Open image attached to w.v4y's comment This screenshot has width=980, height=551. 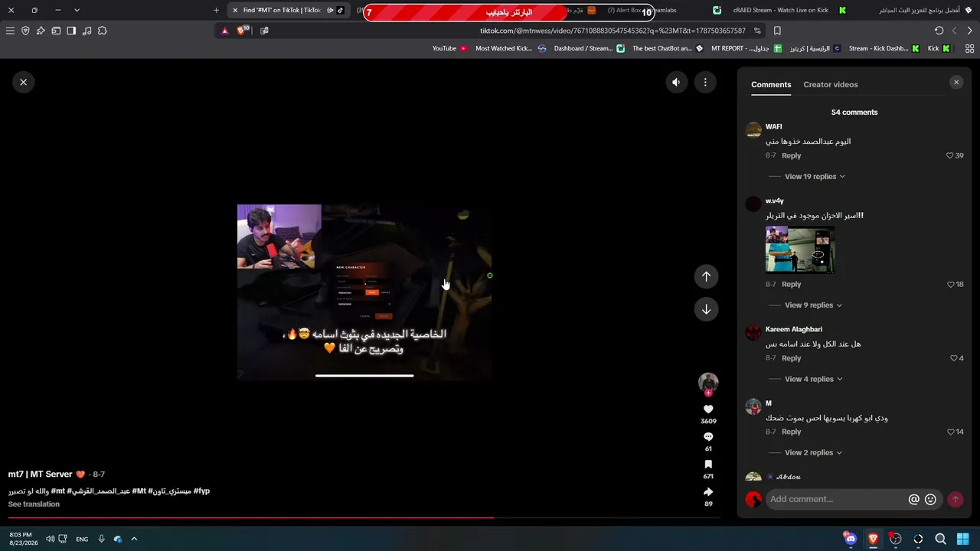(x=800, y=249)
